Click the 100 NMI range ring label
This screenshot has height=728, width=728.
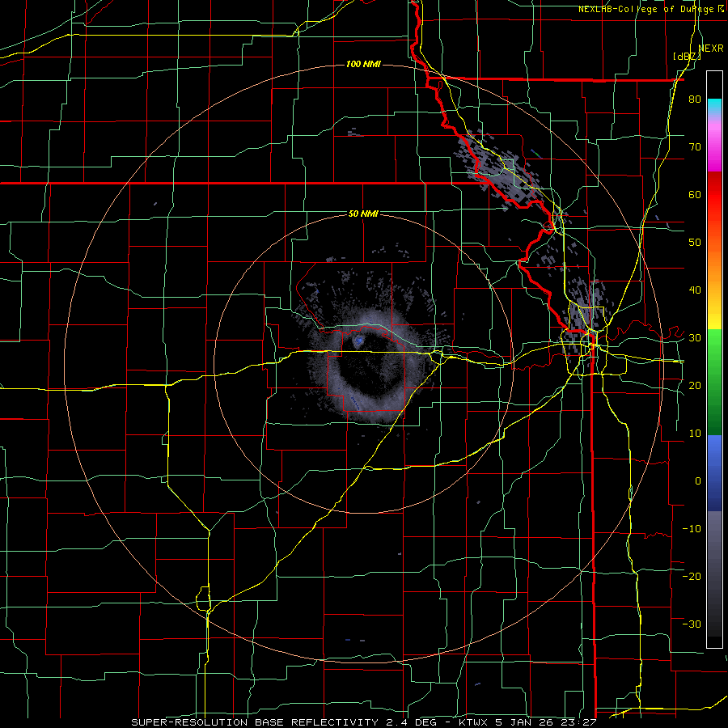(363, 64)
